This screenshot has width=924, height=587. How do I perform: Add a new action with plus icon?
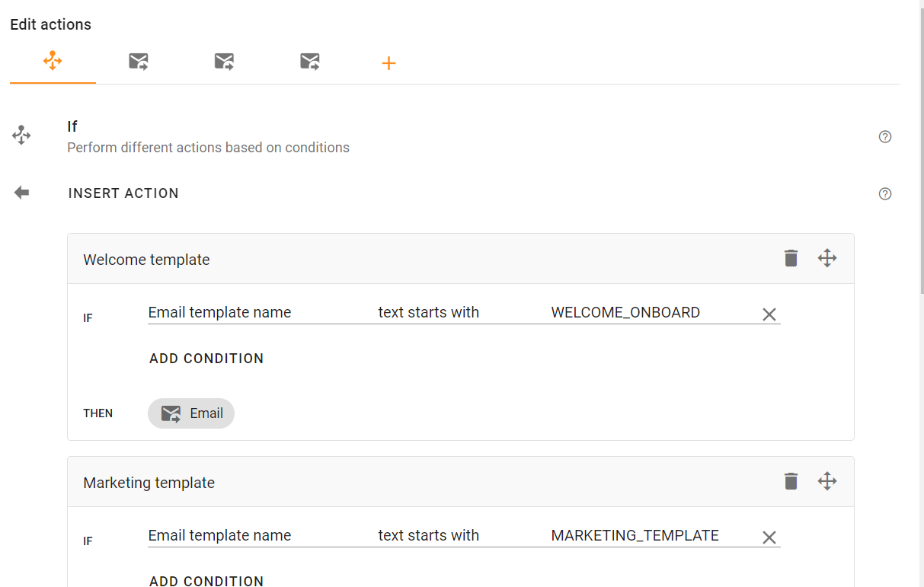[x=388, y=63]
